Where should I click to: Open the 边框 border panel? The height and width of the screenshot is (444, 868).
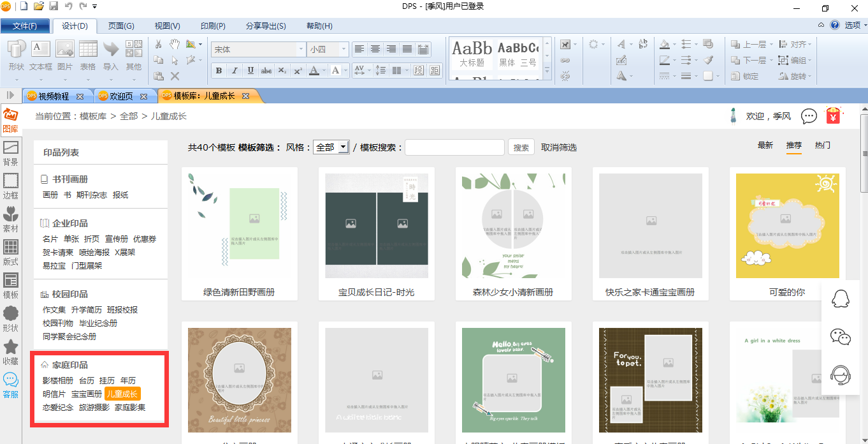coord(10,184)
